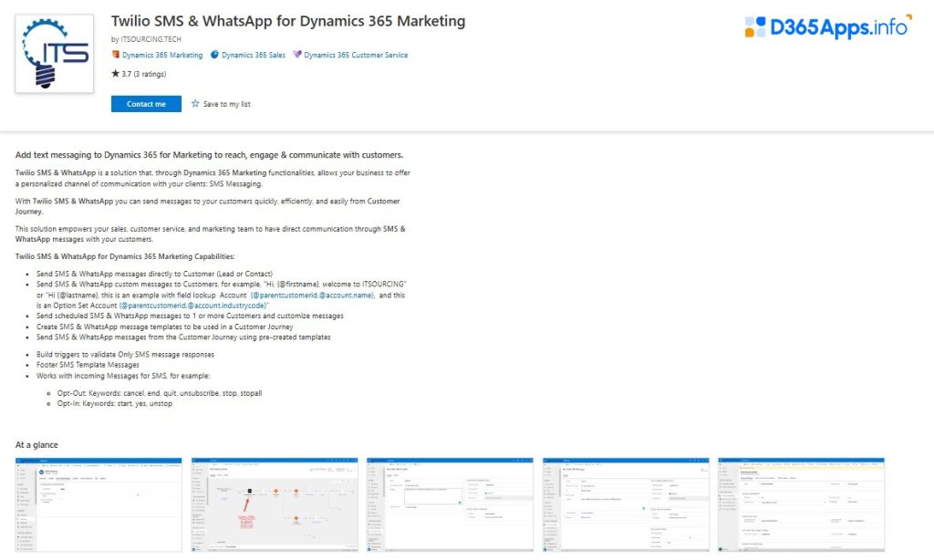Click the rating star icon beside 3.7
Screen dimensions: 934x560
pos(116,74)
